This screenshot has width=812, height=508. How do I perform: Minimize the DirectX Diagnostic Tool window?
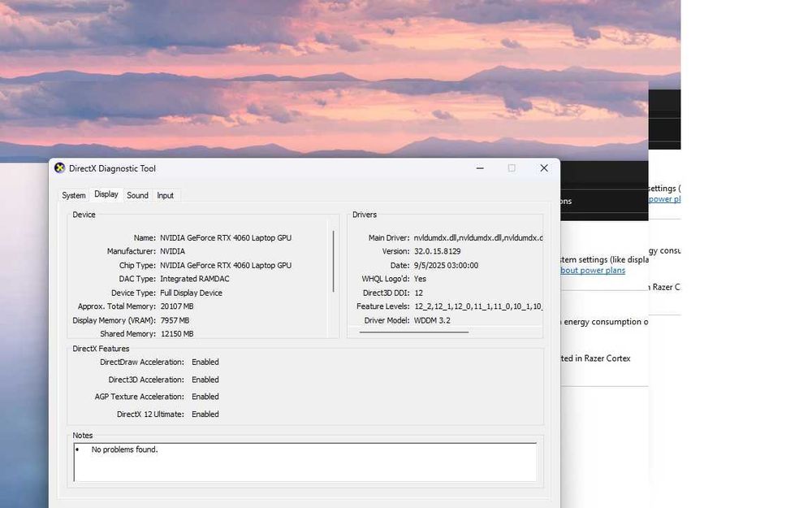480,168
